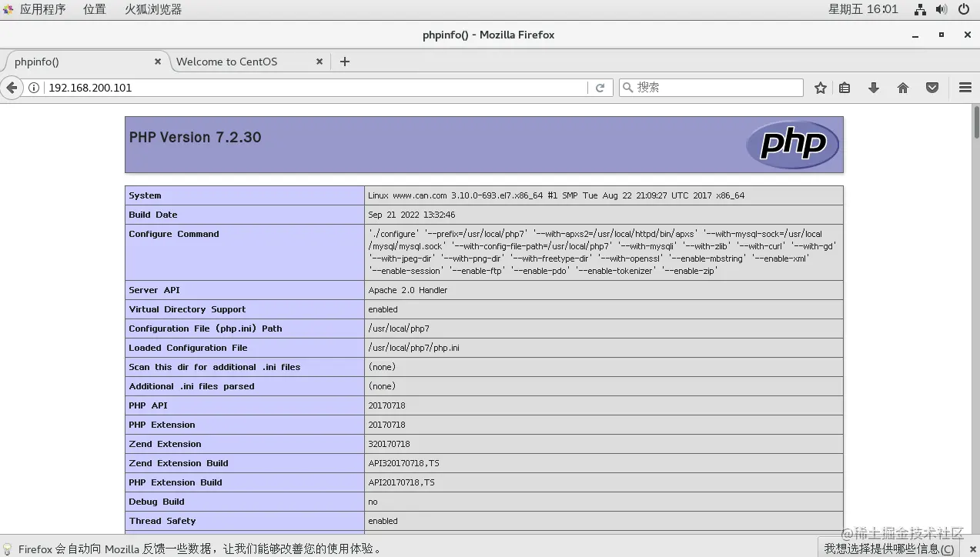Select Loaded Configuration File label
Screen dimensions: 980x557
tap(188, 348)
